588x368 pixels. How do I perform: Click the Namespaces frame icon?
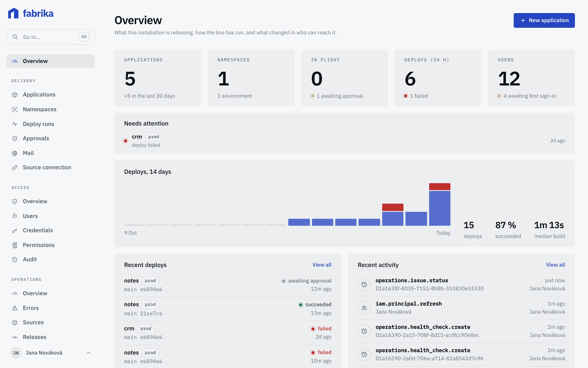15,110
